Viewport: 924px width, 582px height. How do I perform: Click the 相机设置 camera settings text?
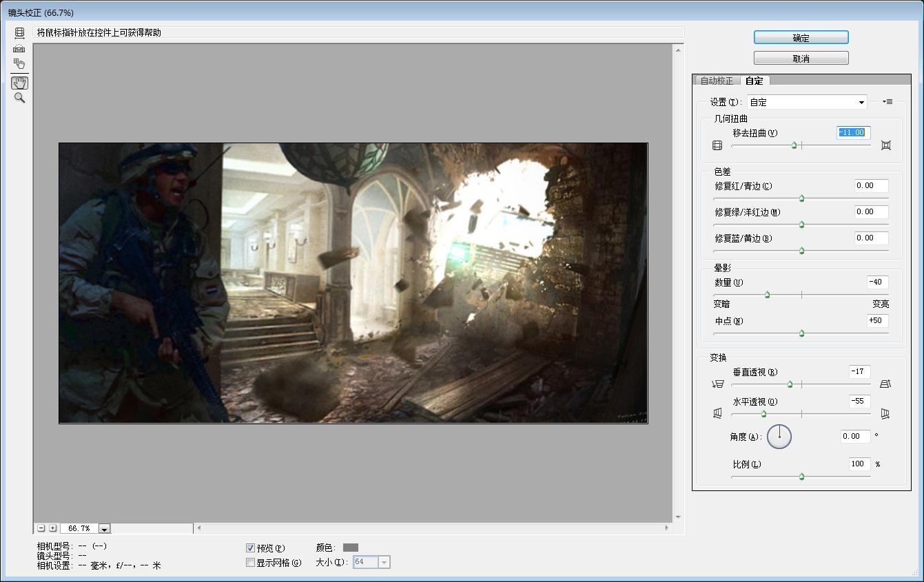pos(99,565)
